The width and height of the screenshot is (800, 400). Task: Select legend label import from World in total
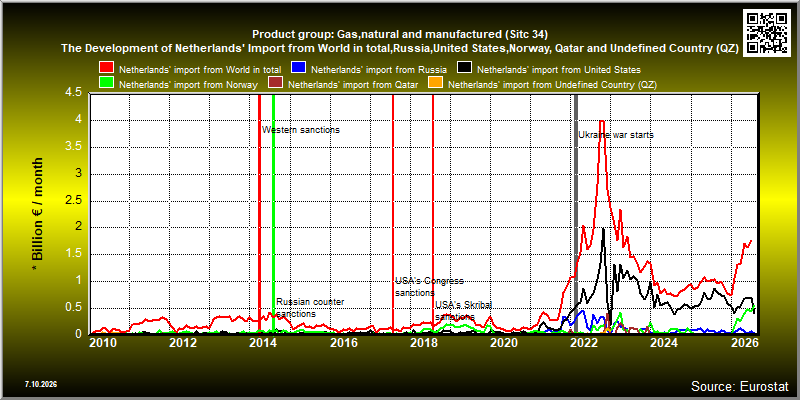click(x=200, y=69)
